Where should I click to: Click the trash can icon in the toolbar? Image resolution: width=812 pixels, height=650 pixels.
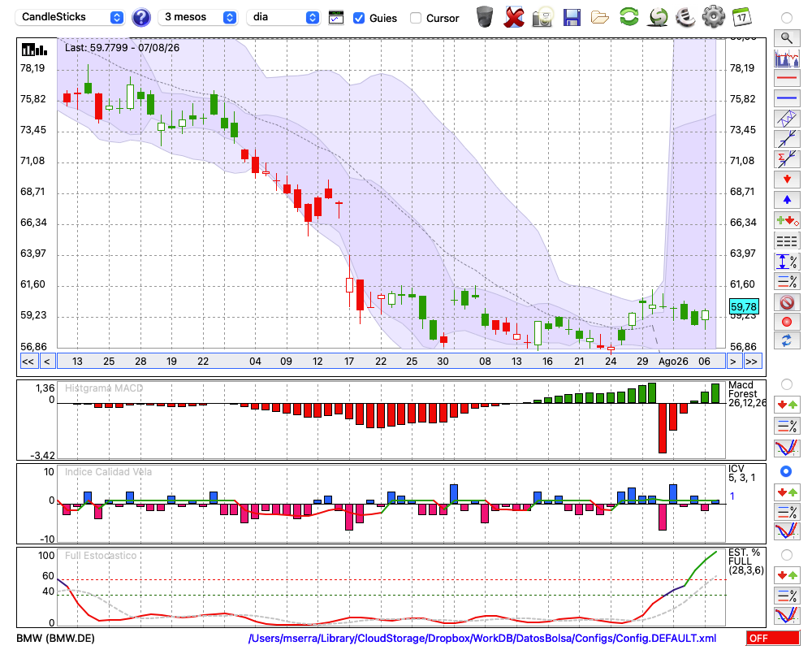tap(485, 17)
